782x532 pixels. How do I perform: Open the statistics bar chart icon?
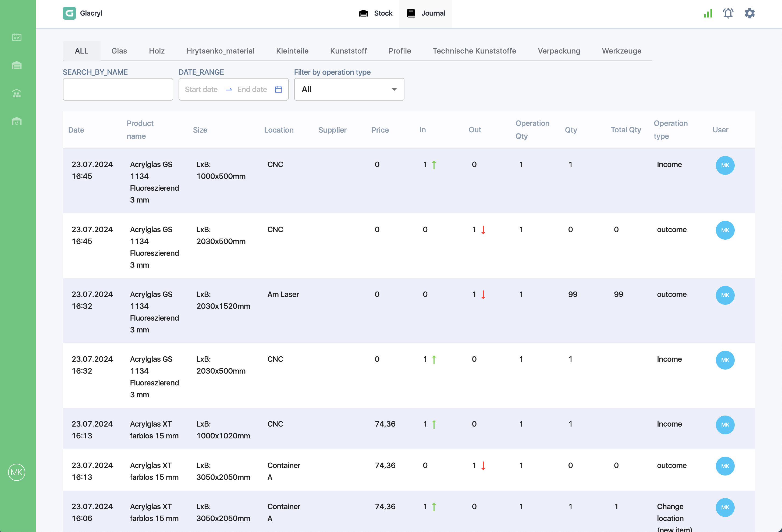point(708,13)
